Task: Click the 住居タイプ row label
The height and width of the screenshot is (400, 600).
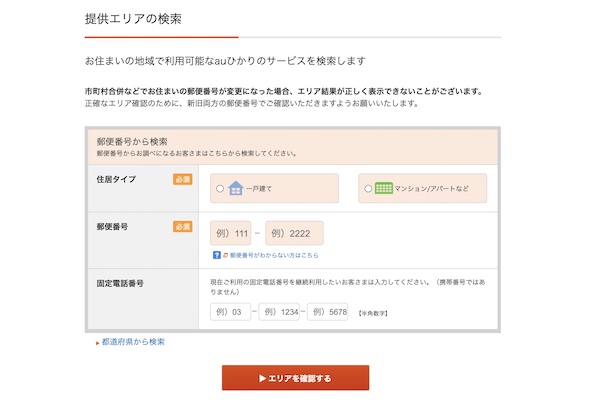Action: coord(116,179)
